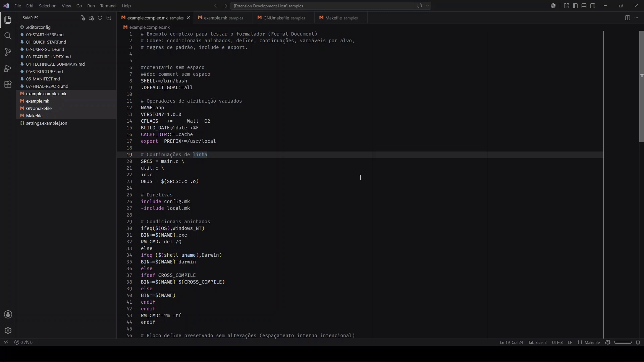Open the Selection menu

coord(48,6)
